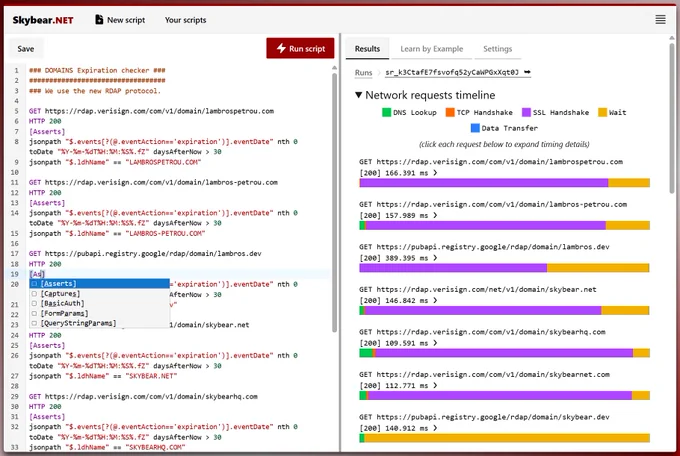This screenshot has height=456, width=680.
Task: Click the line 29 GET skybearhq.com URL
Action: click(x=151, y=396)
